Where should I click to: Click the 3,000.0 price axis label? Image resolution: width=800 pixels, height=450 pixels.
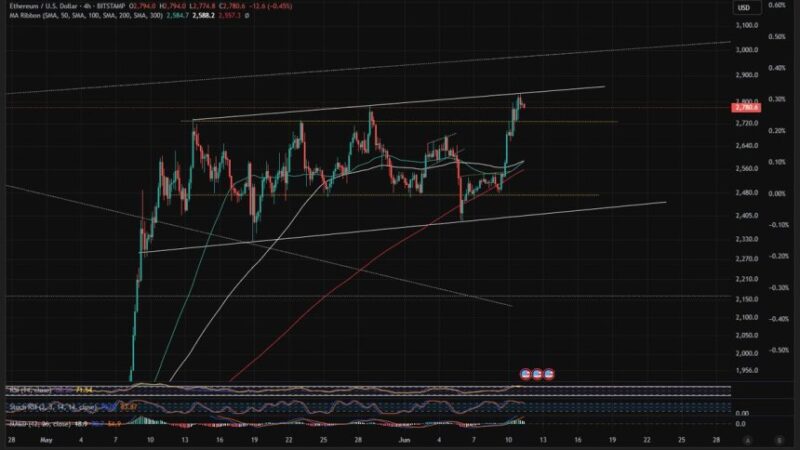point(747,50)
